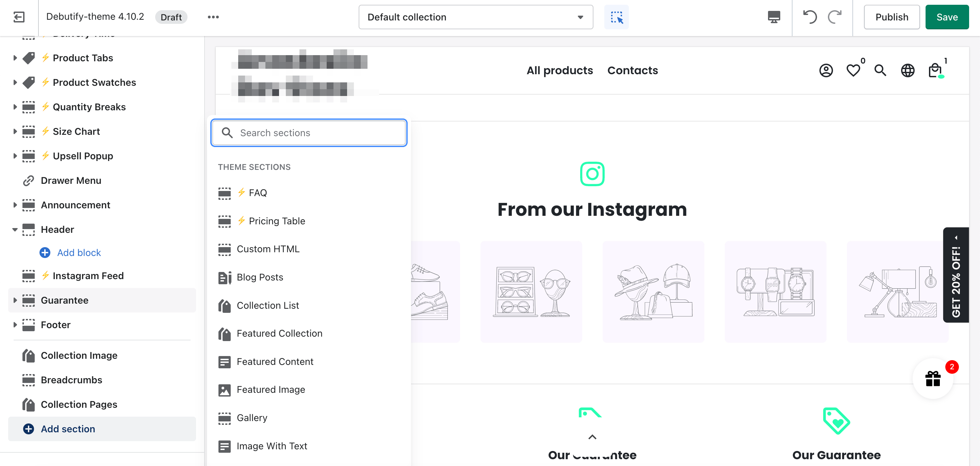The height and width of the screenshot is (466, 980).
Task: Select the globe language icon
Action: pyautogui.click(x=907, y=70)
